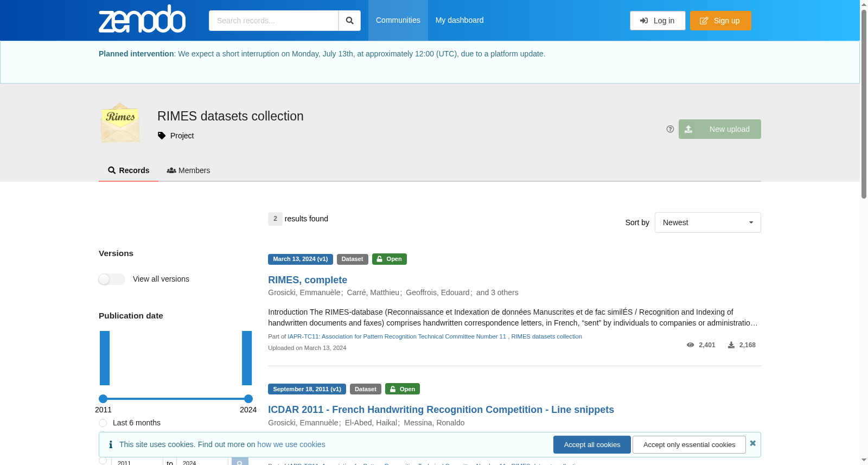Open IAPR-TC11 community link under RIMES, complete
The image size is (868, 465).
point(397,336)
